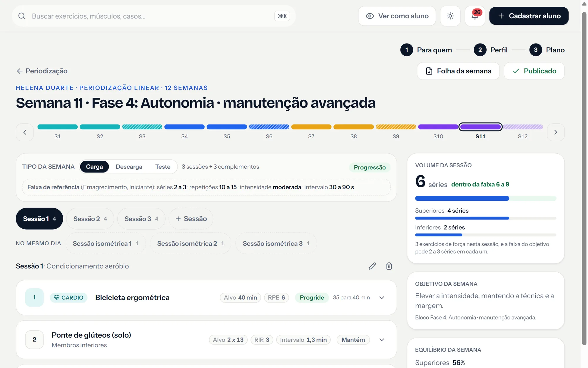The image size is (588, 368).
Task: Select week S10 timeline bar
Action: 438,127
